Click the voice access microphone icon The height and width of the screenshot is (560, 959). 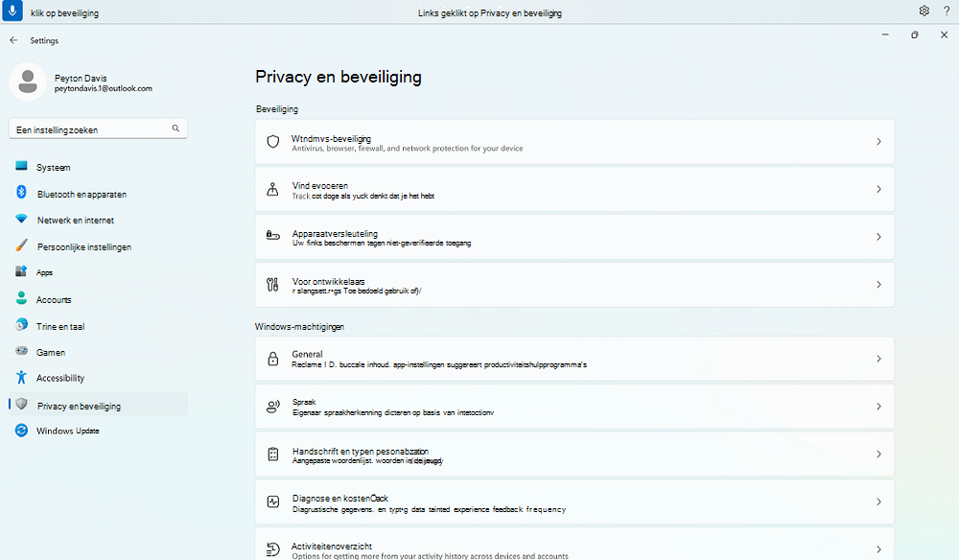pos(12,11)
